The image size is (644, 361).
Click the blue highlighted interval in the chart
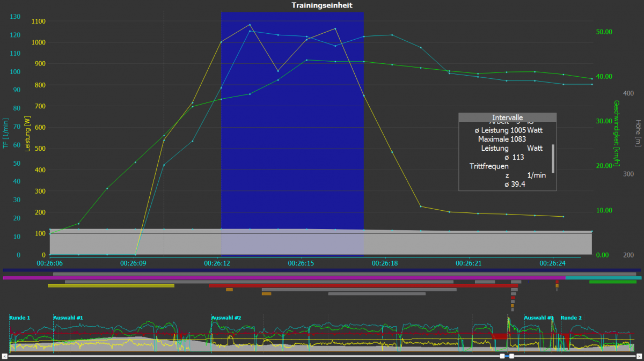(292, 134)
